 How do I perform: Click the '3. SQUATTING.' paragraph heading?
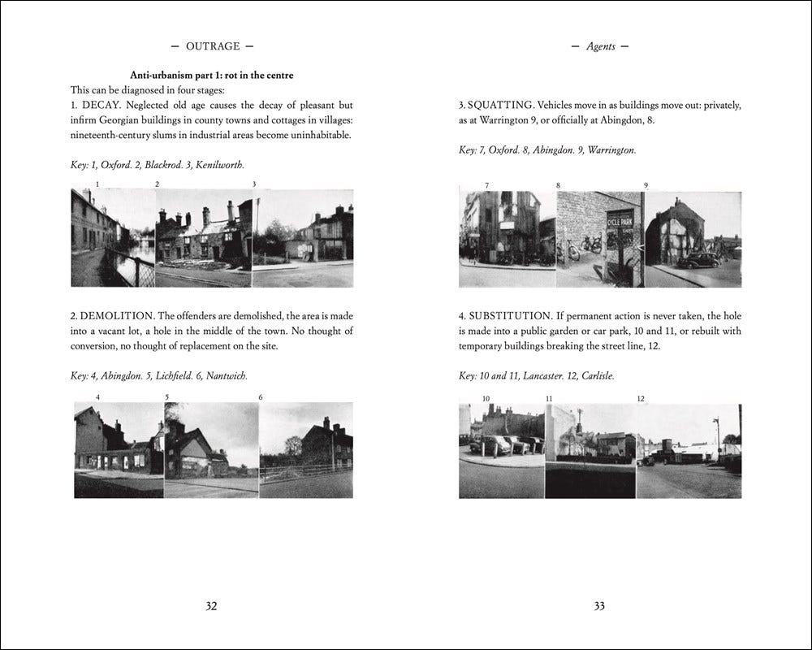pos(496,106)
